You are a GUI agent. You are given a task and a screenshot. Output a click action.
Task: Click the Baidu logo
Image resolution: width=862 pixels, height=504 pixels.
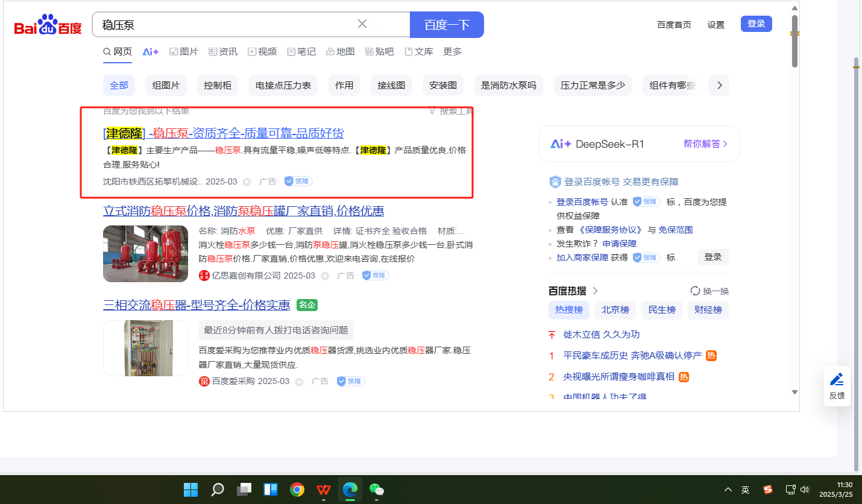coord(48,26)
